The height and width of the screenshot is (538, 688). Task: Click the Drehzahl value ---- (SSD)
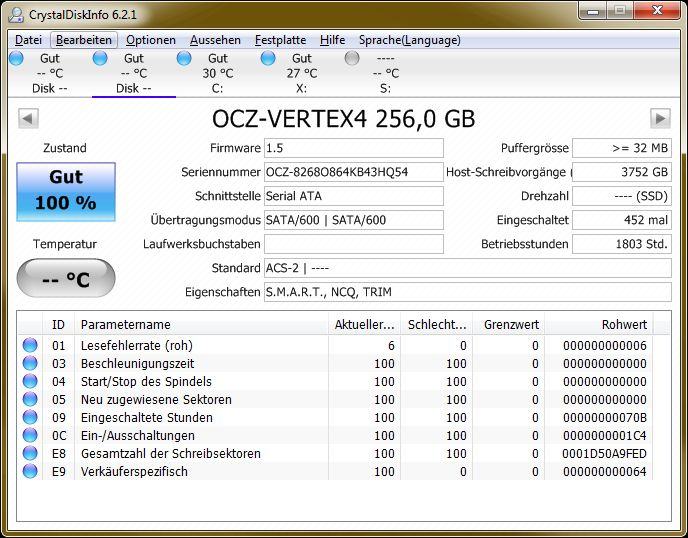622,196
